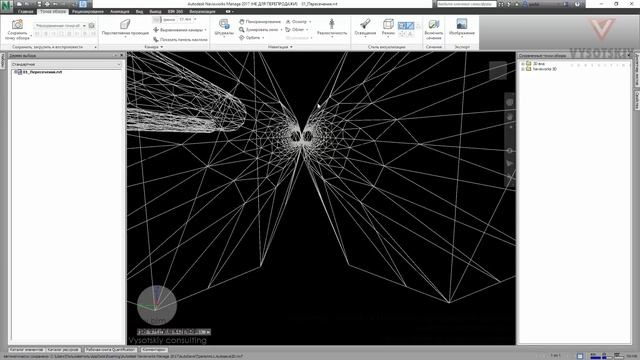Image resolution: width=640 pixels, height=360 pixels.
Task: Open viewpoint name combo box
Action: coord(60,25)
